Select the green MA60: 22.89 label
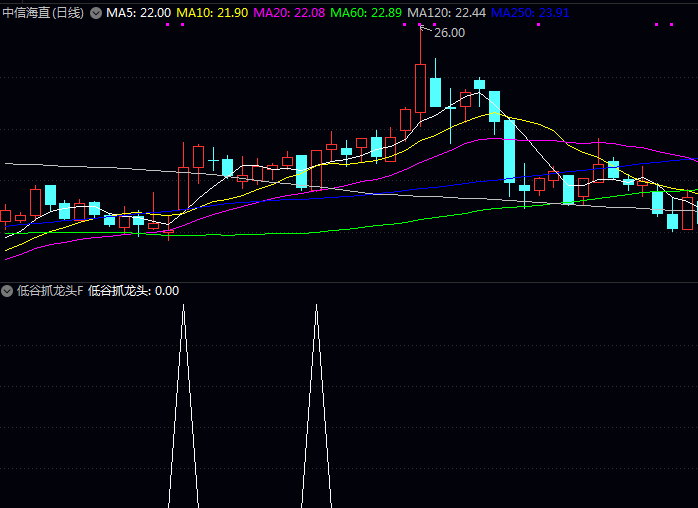 pos(366,13)
